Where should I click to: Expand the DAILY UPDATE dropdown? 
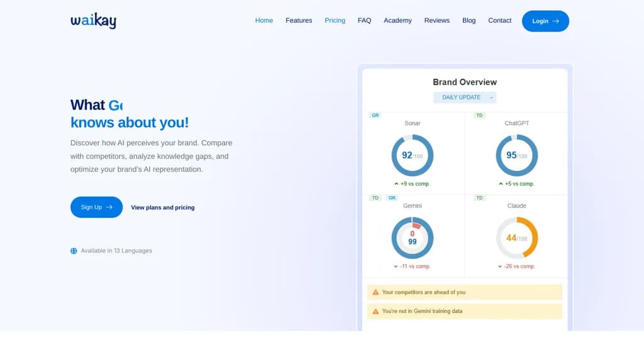pos(465,97)
